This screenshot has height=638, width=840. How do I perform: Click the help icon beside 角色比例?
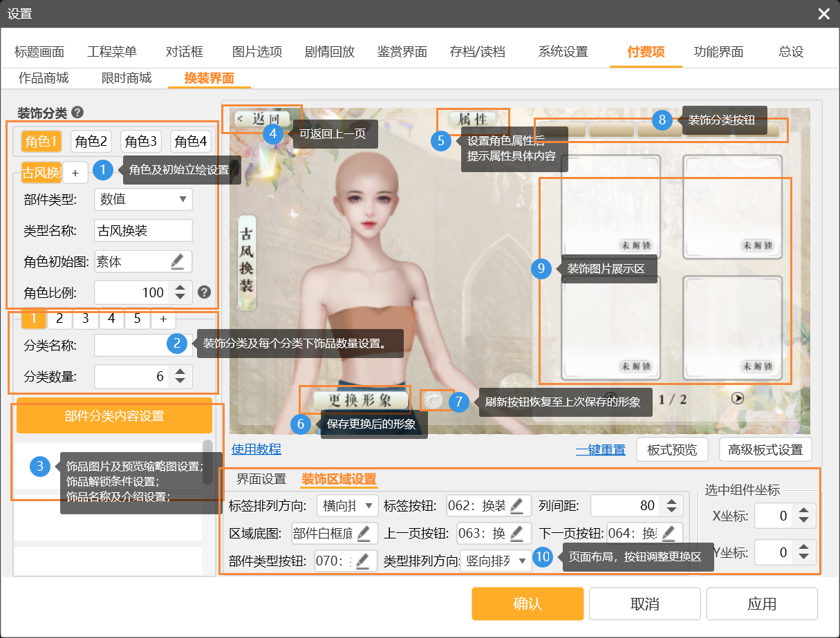click(x=204, y=292)
